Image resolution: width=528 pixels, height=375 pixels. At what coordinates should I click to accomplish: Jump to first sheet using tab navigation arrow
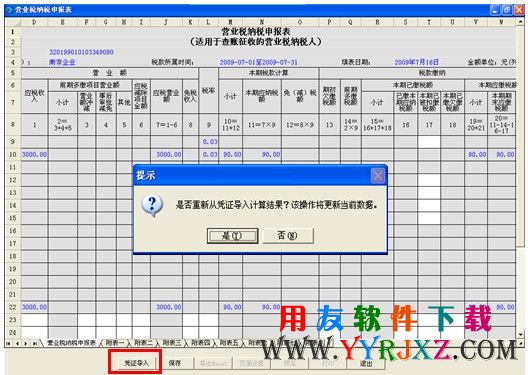(x=8, y=343)
